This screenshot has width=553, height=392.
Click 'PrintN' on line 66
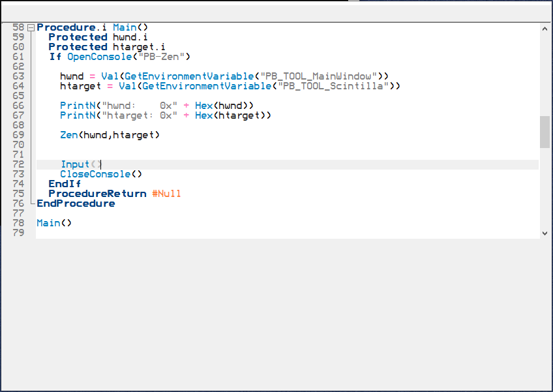[78, 106]
